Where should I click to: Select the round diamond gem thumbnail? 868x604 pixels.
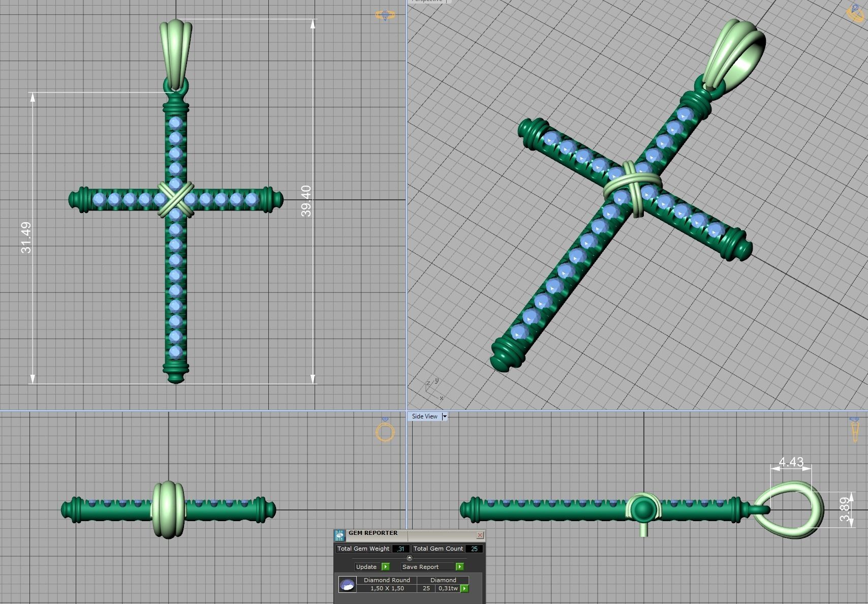(x=348, y=584)
